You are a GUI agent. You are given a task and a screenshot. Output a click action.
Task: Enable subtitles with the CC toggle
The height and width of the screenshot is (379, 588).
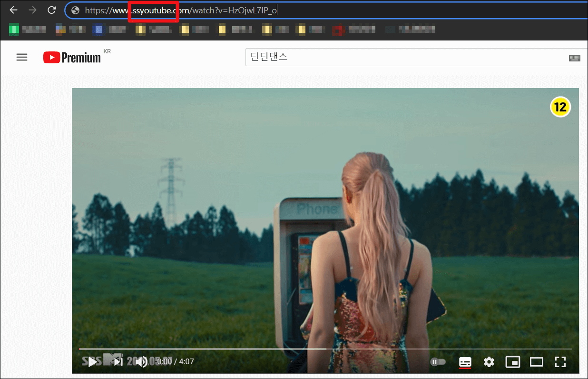[x=465, y=362]
